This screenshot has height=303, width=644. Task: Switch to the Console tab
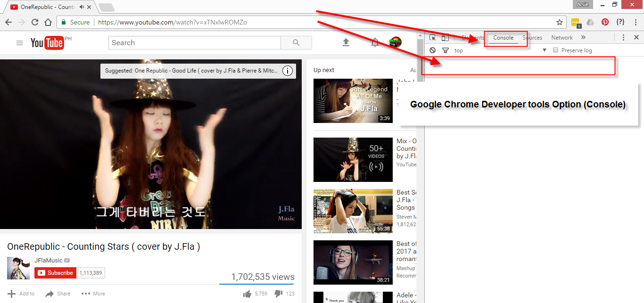[x=503, y=38]
